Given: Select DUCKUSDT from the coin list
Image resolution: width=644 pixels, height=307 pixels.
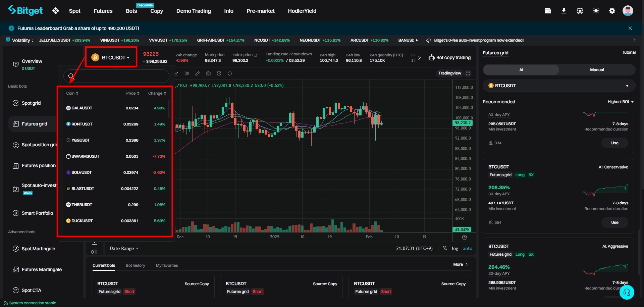Looking at the screenshot, I should point(116,221).
